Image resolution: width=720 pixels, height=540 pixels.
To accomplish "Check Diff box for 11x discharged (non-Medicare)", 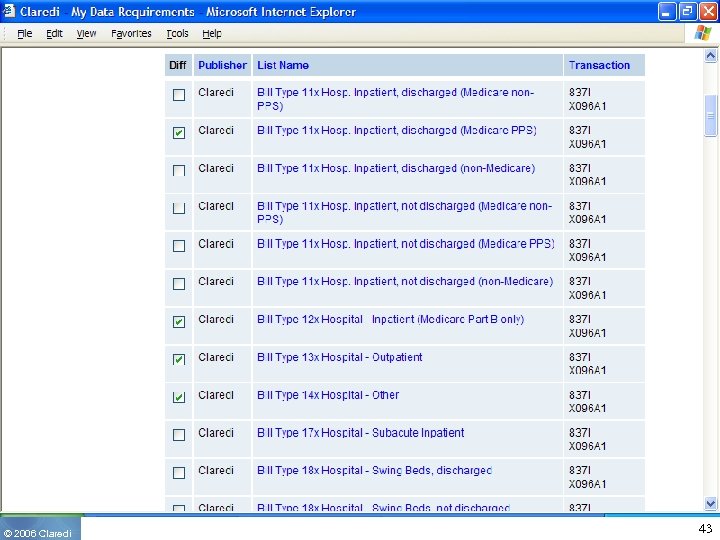I will [x=179, y=171].
